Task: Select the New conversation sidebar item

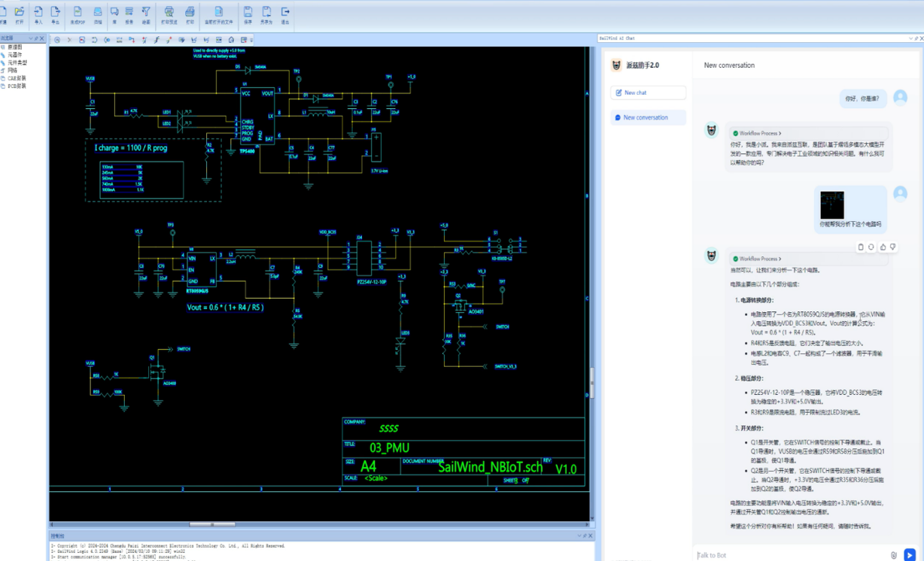Action: [647, 117]
